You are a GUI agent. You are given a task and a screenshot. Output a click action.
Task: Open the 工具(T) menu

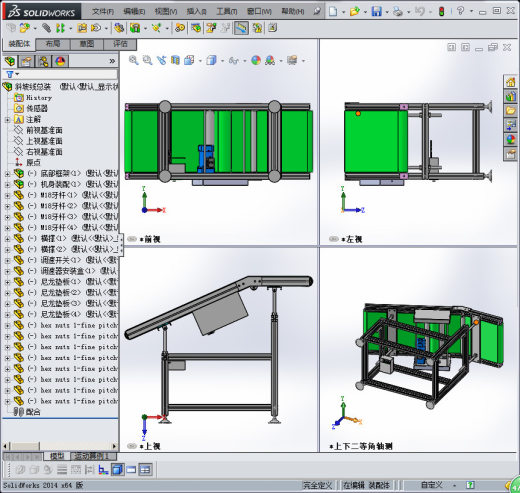[227, 12]
